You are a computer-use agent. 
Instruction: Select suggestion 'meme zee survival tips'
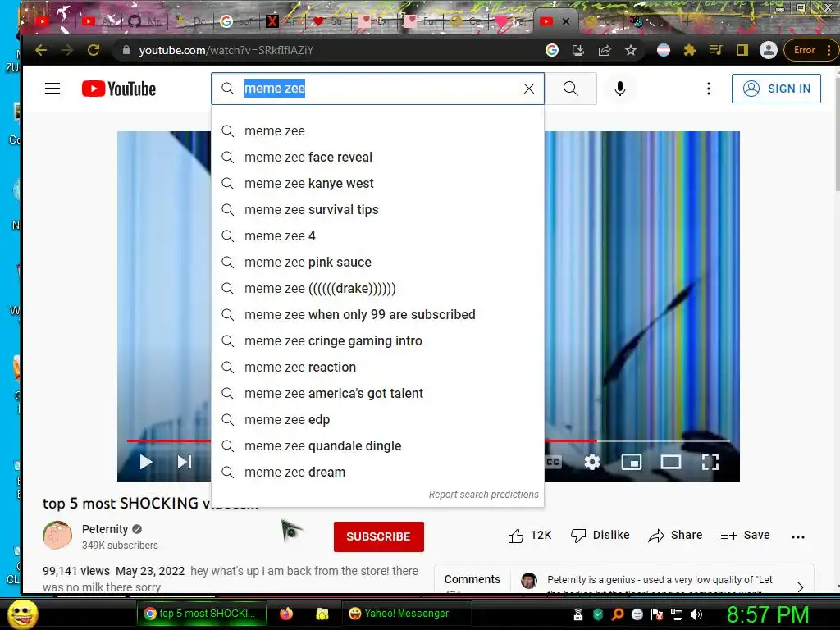point(377,209)
